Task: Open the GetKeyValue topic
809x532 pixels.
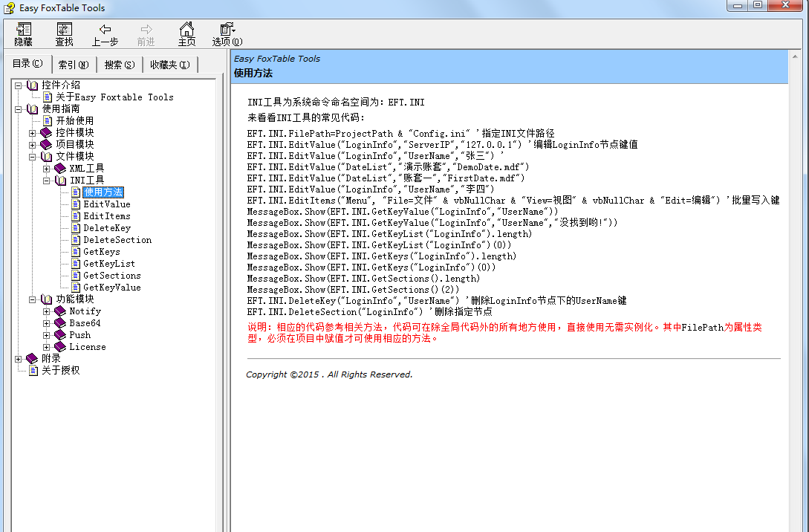Action: click(112, 287)
